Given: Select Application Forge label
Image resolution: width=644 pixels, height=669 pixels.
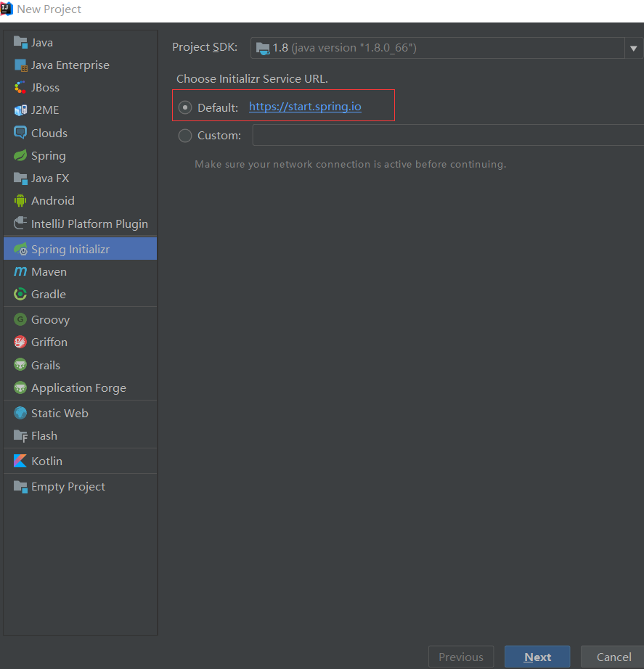Looking at the screenshot, I should (x=78, y=388).
